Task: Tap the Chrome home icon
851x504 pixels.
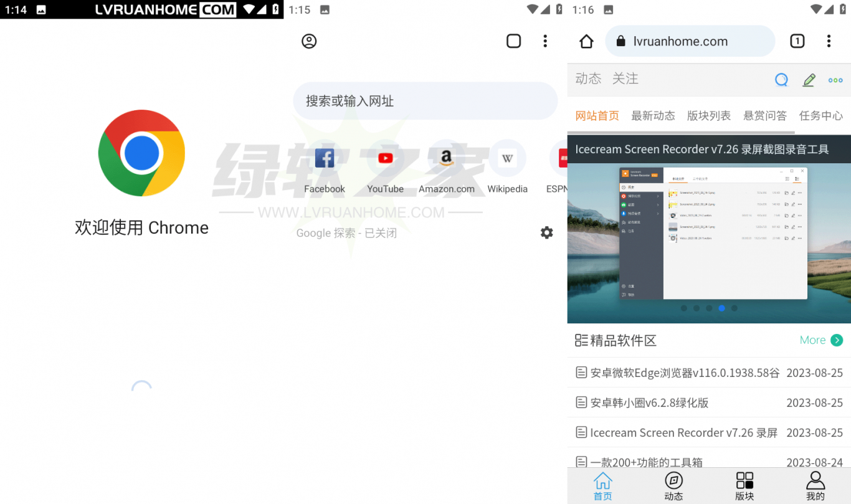Action: [586, 42]
